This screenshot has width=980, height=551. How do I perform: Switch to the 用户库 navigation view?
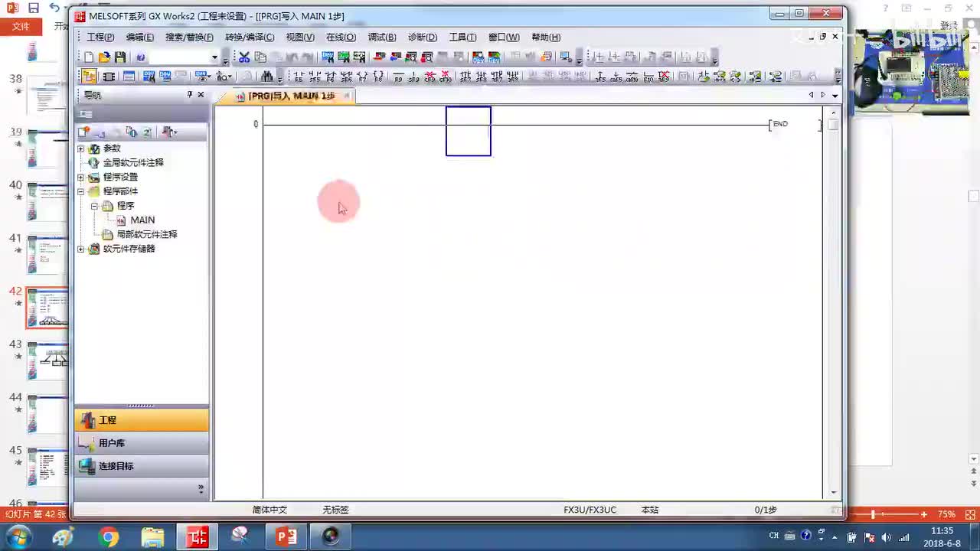(x=142, y=443)
